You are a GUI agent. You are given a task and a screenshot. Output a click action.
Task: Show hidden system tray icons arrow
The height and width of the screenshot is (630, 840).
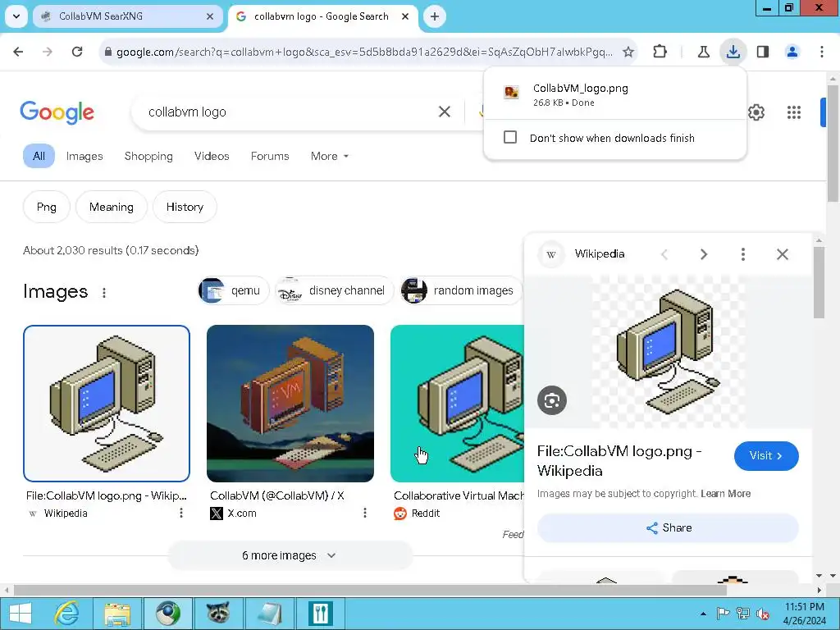(703, 614)
